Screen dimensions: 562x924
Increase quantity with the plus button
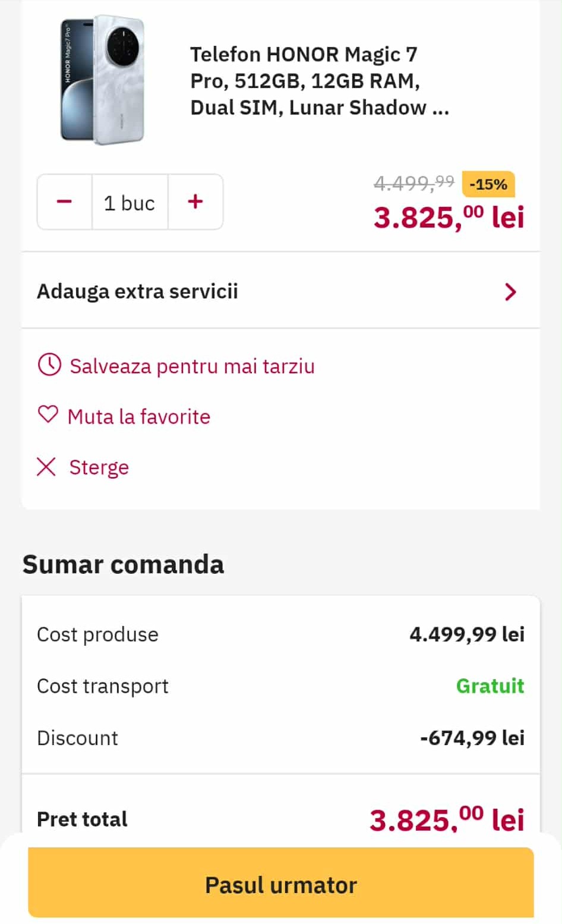point(195,202)
